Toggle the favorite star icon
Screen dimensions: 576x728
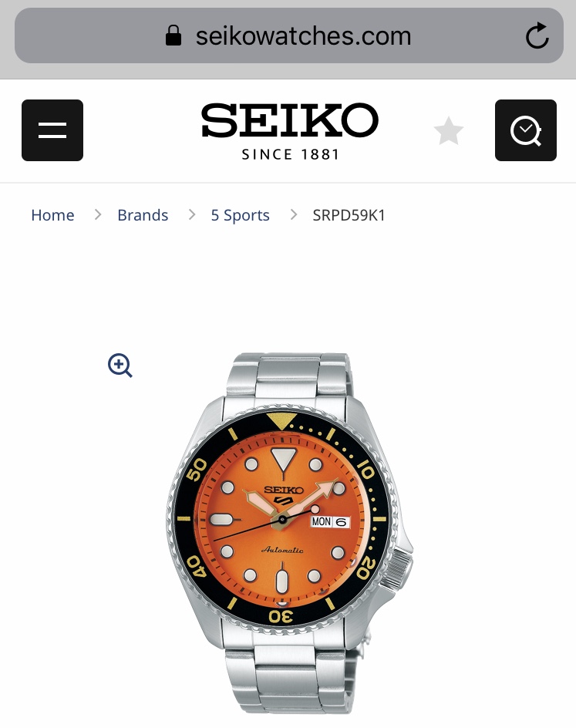pyautogui.click(x=448, y=131)
